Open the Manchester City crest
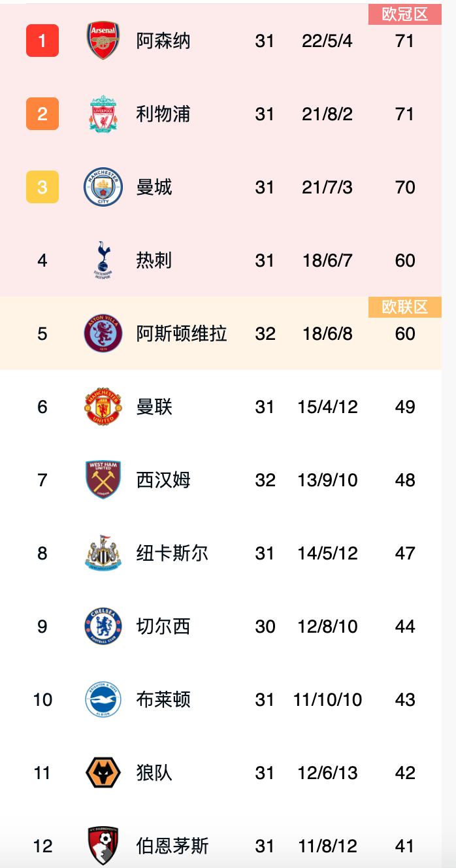 pyautogui.click(x=103, y=187)
